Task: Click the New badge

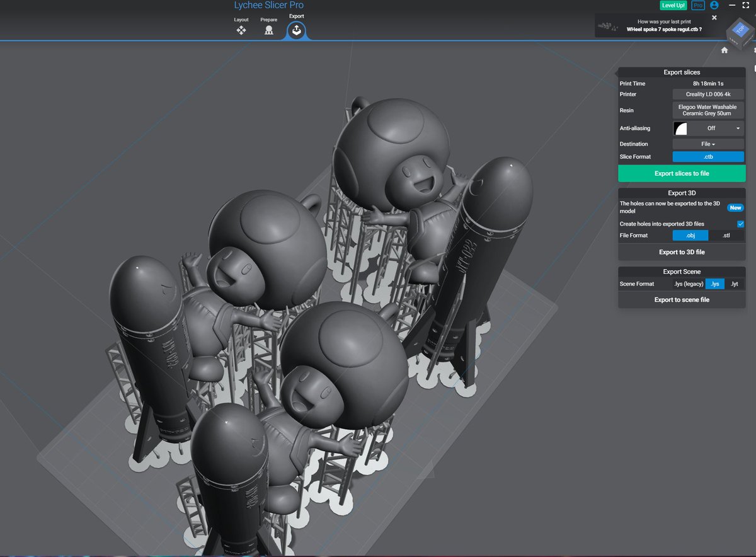Action: coord(735,207)
